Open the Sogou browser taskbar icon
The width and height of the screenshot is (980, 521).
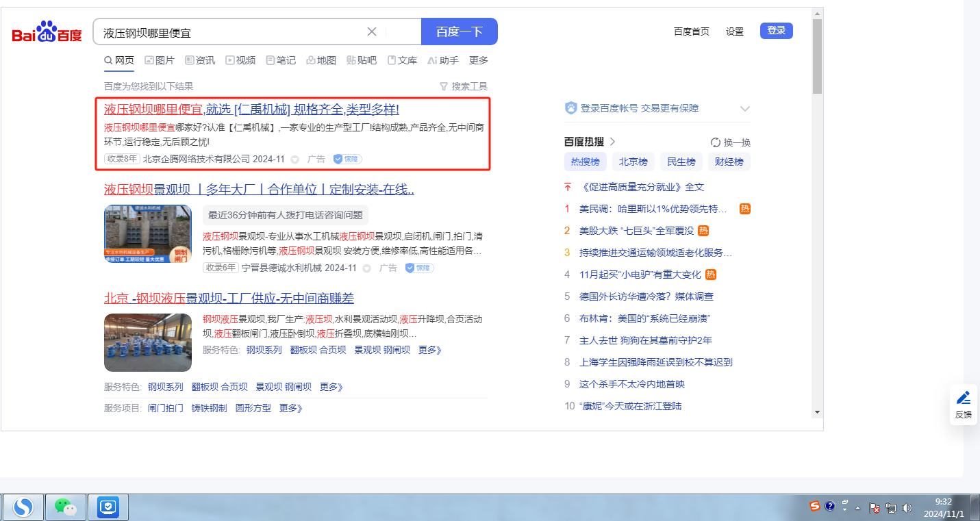pos(23,507)
